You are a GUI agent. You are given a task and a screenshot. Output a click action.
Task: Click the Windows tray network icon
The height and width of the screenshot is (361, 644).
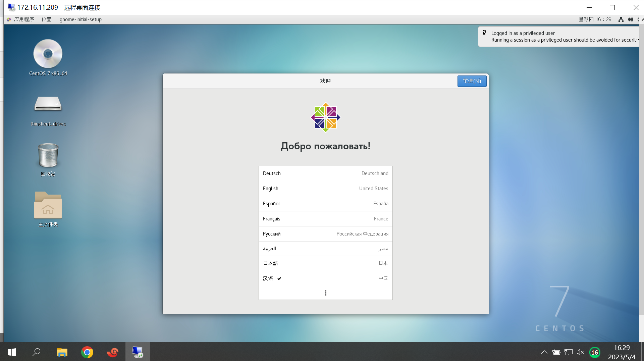click(x=569, y=352)
